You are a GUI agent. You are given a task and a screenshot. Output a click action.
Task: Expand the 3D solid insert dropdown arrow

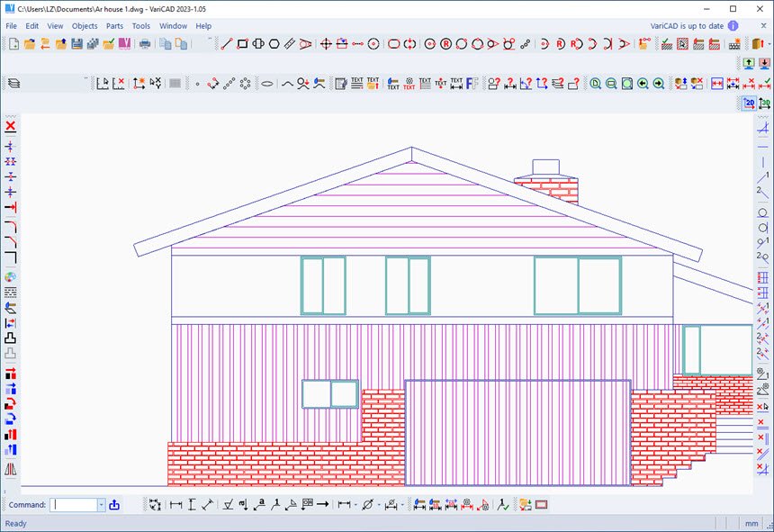coord(769,44)
